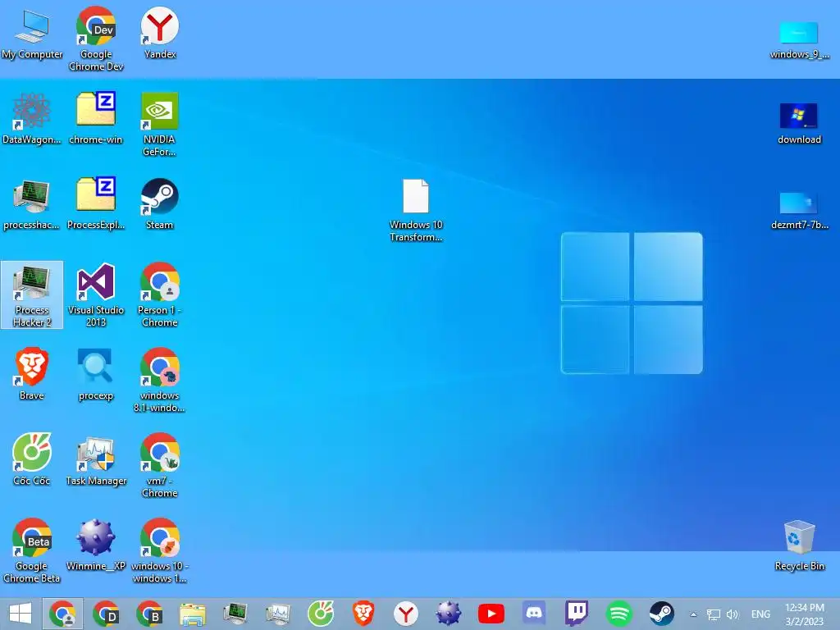Open network status tray icon

(713, 614)
